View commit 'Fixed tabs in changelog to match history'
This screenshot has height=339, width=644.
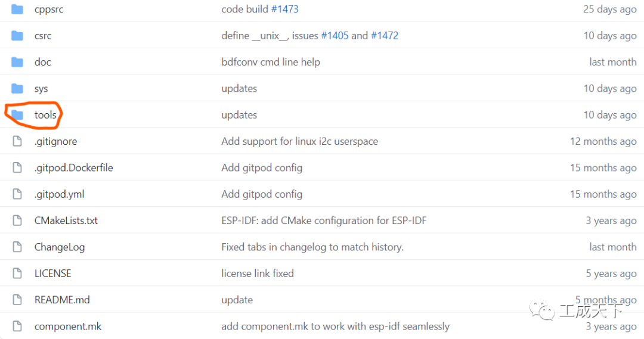coord(312,247)
